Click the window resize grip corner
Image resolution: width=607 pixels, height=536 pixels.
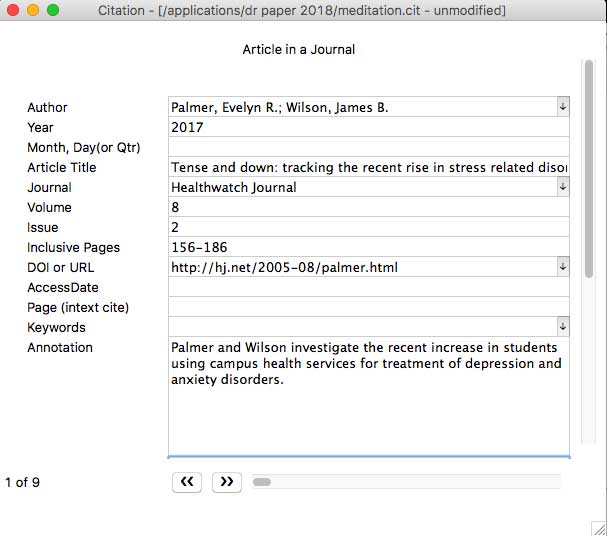click(x=598, y=527)
